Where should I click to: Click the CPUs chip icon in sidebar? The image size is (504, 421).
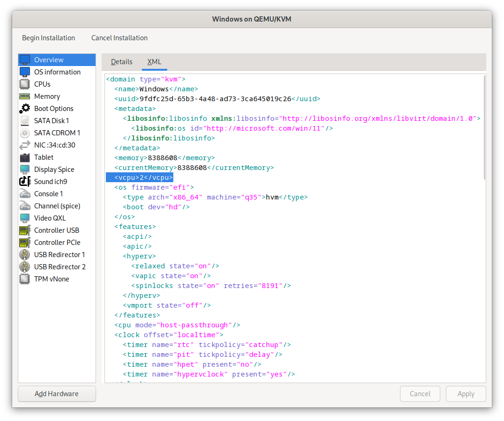tap(25, 84)
